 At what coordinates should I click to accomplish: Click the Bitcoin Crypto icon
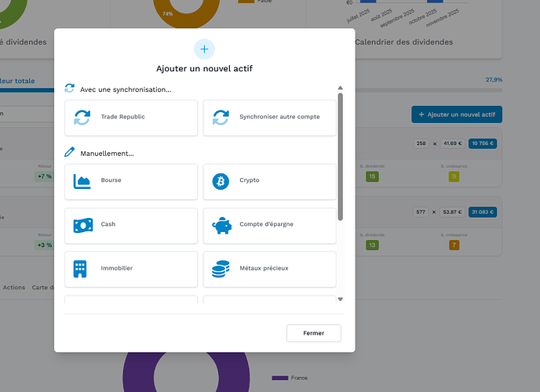point(221,181)
